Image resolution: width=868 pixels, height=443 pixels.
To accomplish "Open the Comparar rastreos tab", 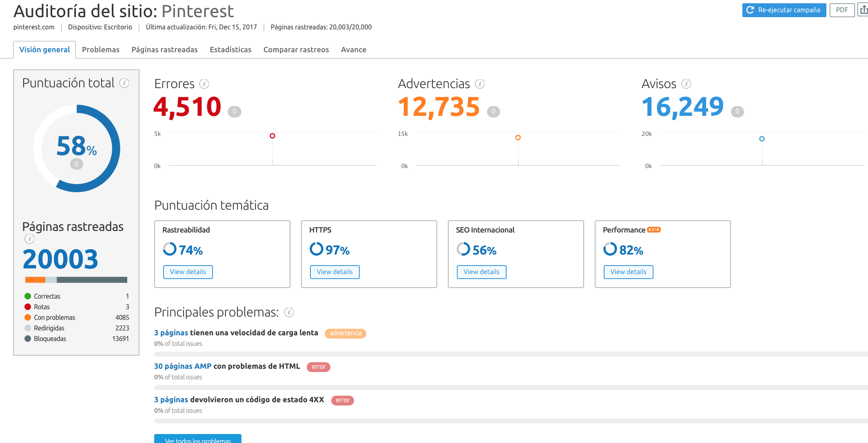I will point(296,50).
